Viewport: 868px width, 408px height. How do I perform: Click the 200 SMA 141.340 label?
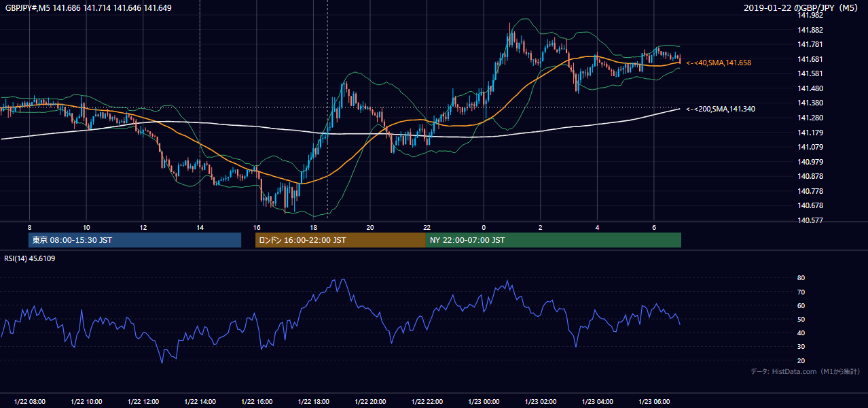pyautogui.click(x=720, y=109)
